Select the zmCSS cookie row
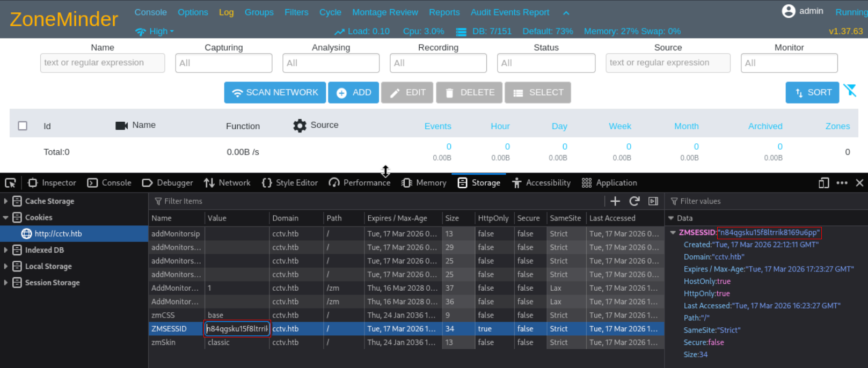868x368 pixels. click(x=406, y=315)
